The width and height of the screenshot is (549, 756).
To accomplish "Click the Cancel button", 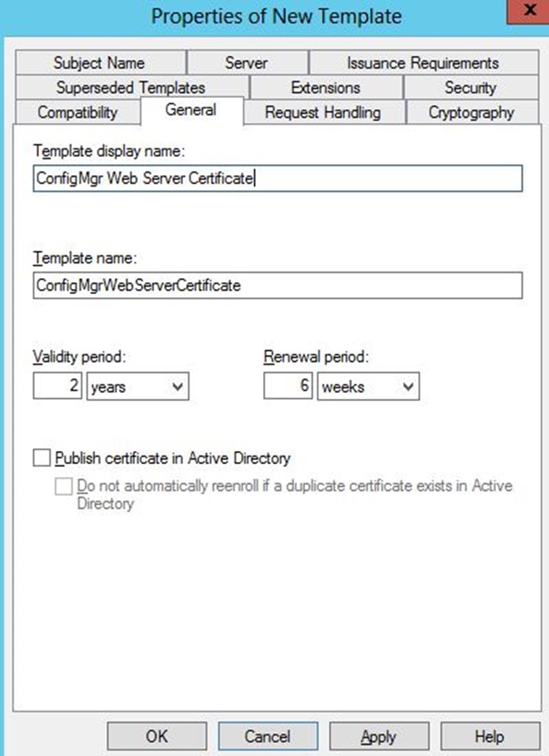I will click(x=268, y=736).
